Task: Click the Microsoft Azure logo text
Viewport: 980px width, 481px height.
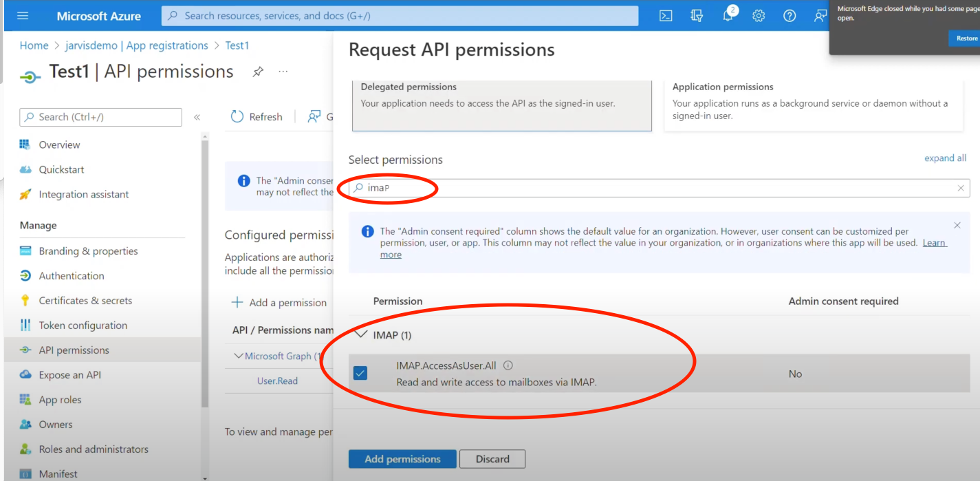Action: pos(99,16)
